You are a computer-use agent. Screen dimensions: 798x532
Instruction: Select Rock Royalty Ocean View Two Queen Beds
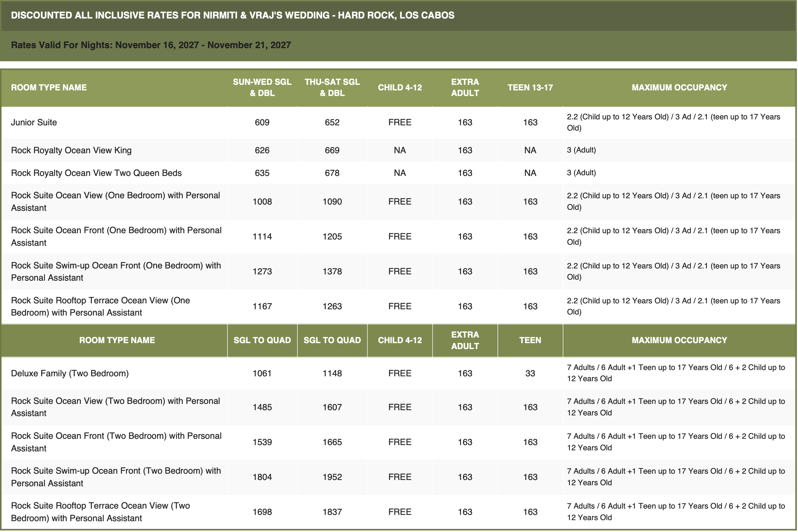(96, 173)
